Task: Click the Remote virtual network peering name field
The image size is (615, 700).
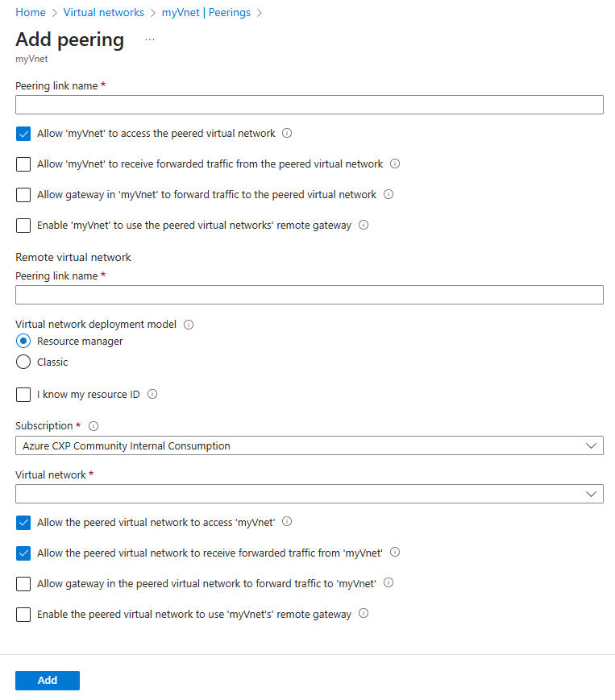Action: 309,294
